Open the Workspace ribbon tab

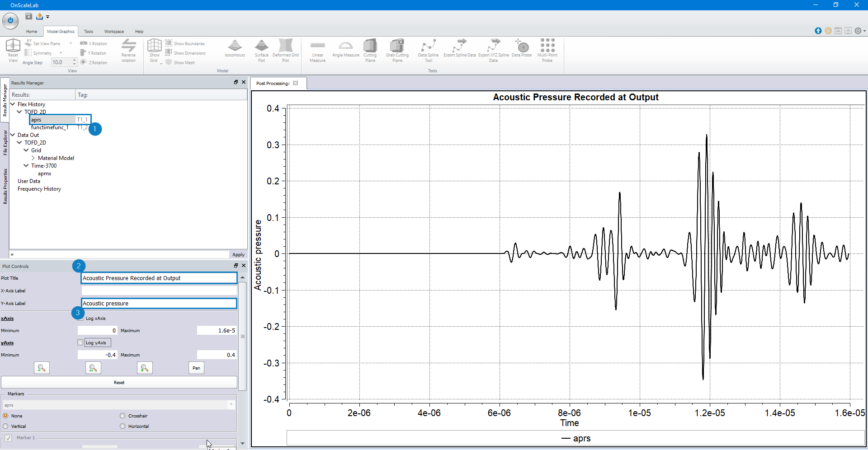[x=114, y=32]
